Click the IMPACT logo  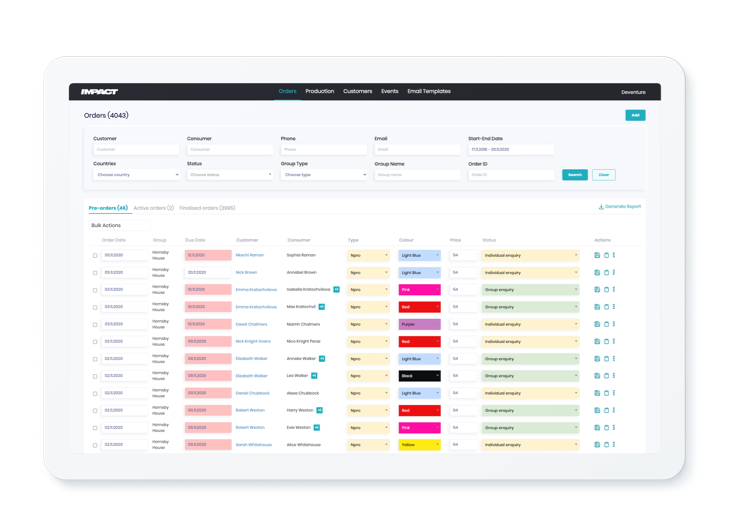click(x=99, y=92)
